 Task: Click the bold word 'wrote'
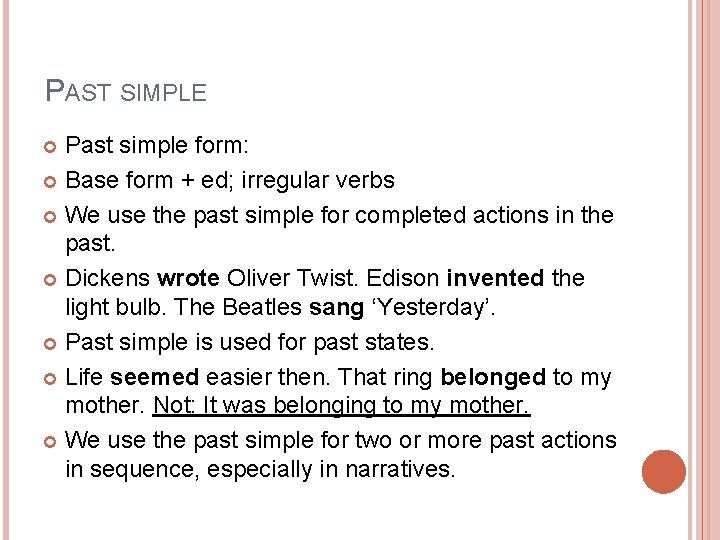coord(188,278)
